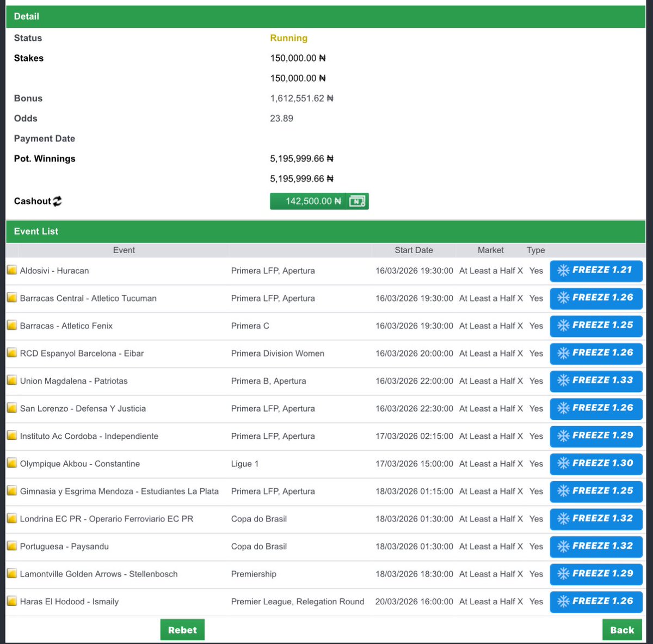Click yellow status icon for Londrina EC PR
This screenshot has width=653, height=644.
coord(12,518)
